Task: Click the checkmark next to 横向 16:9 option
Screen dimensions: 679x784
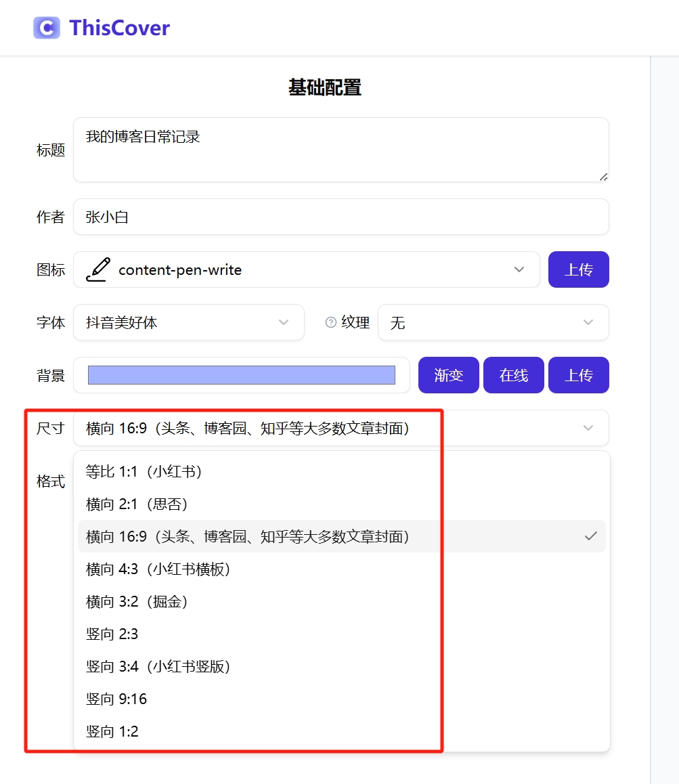Action: click(589, 536)
